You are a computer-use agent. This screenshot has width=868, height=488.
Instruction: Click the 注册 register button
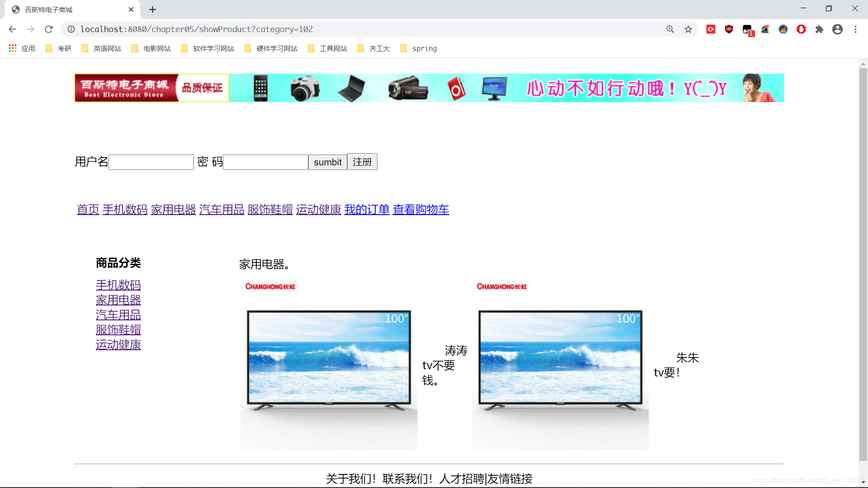coord(362,162)
